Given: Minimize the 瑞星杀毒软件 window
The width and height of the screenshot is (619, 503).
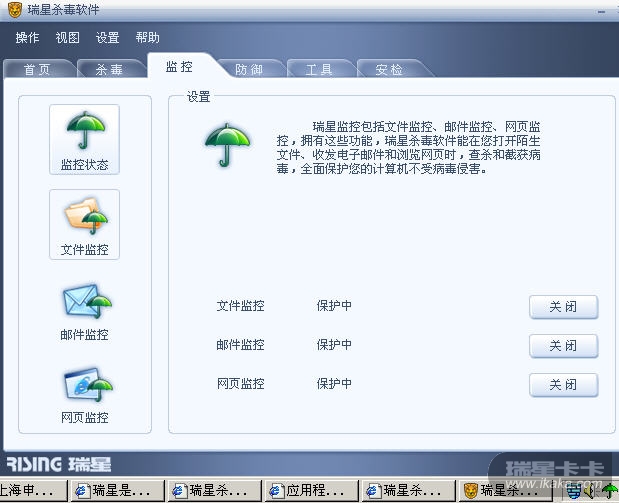Looking at the screenshot, I should (601, 12).
